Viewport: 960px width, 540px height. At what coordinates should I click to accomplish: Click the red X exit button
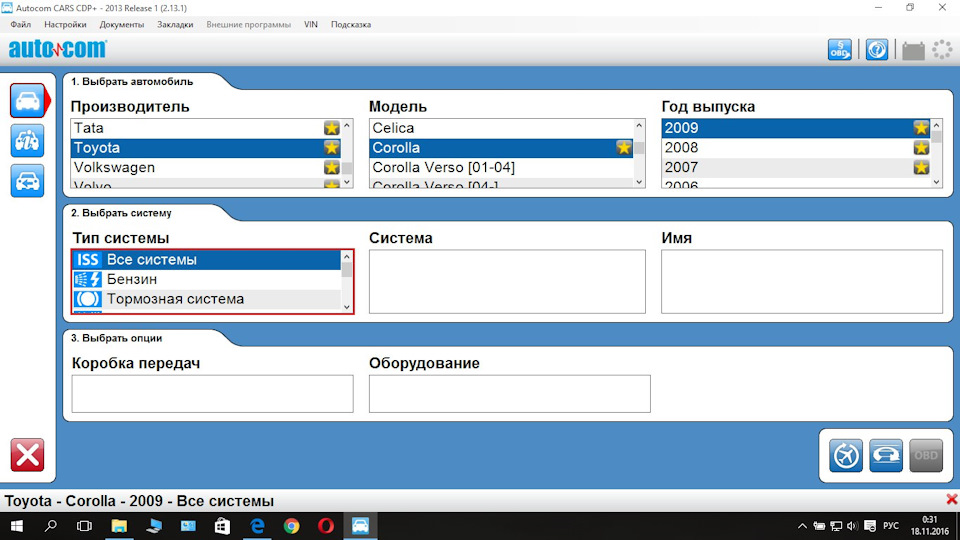[x=28, y=455]
